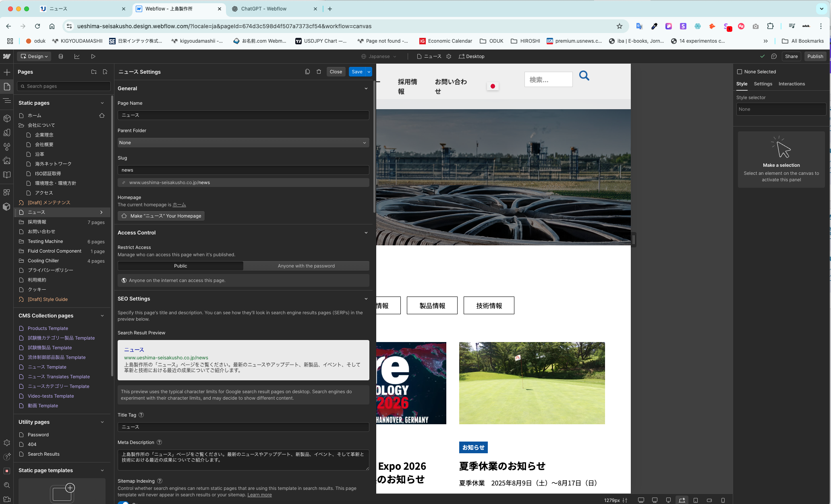Click the Close settings button
The image size is (831, 504).
tap(336, 72)
